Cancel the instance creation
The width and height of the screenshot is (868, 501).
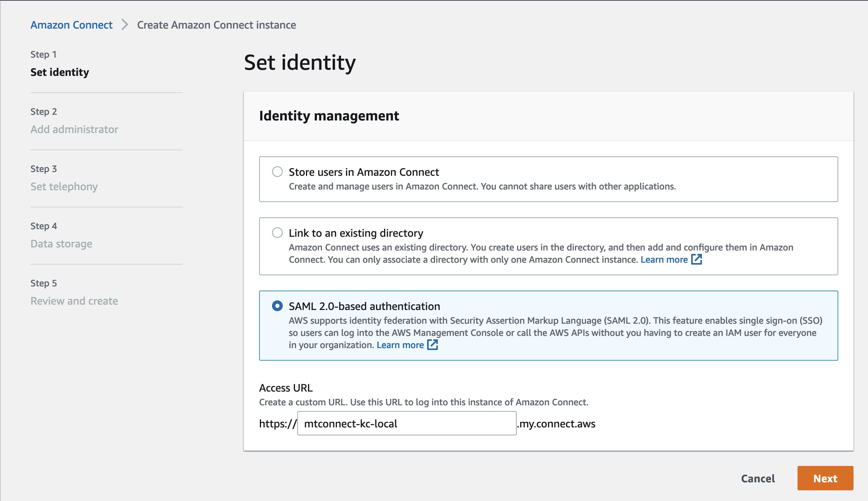(757, 478)
